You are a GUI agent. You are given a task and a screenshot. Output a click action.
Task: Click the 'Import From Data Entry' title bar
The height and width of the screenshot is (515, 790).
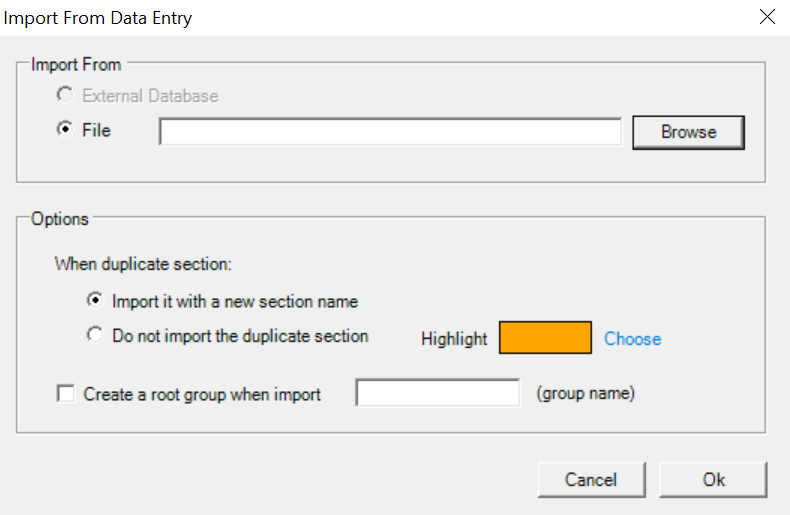(98, 18)
